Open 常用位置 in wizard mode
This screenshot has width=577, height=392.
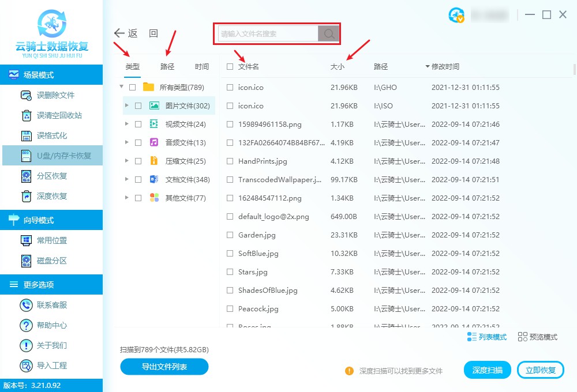(x=52, y=240)
